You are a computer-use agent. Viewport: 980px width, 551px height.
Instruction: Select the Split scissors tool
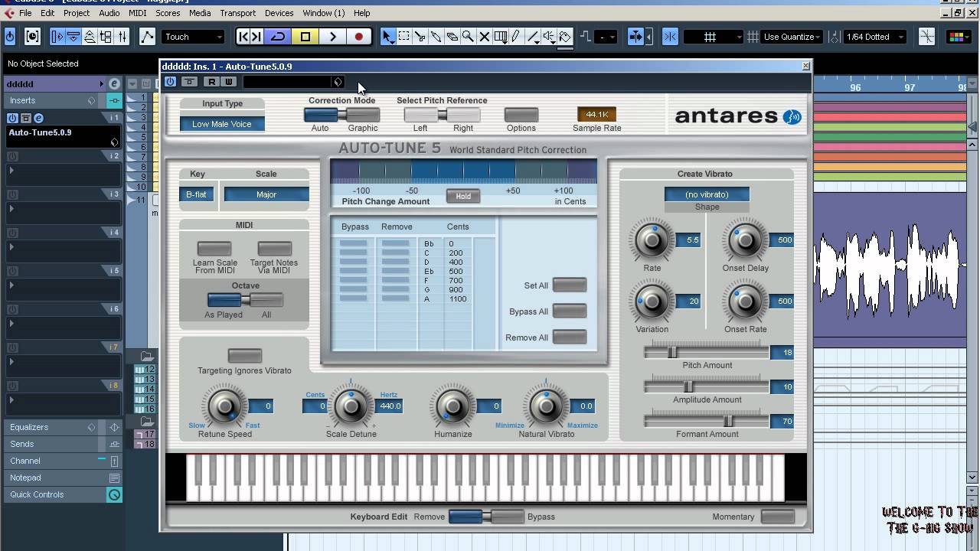click(x=420, y=36)
